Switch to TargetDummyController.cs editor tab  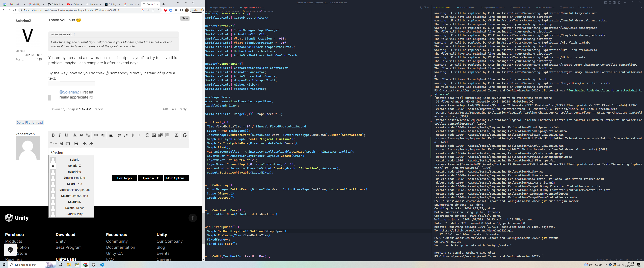223,8
